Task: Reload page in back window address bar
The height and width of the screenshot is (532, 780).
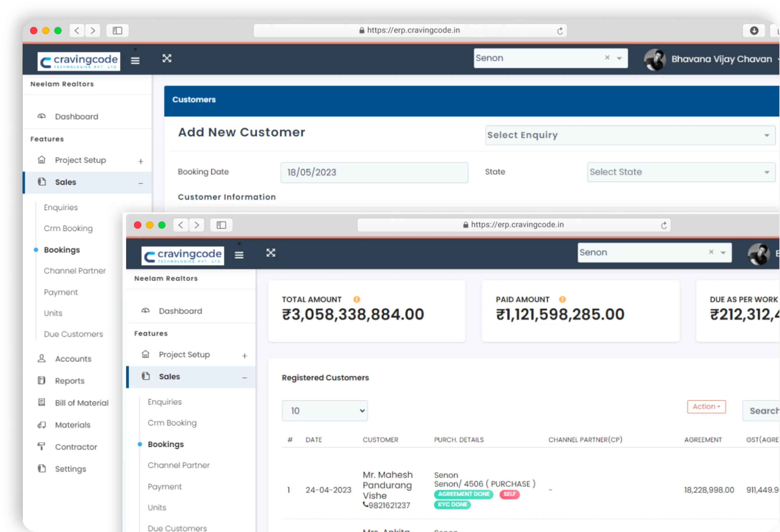Action: click(560, 31)
